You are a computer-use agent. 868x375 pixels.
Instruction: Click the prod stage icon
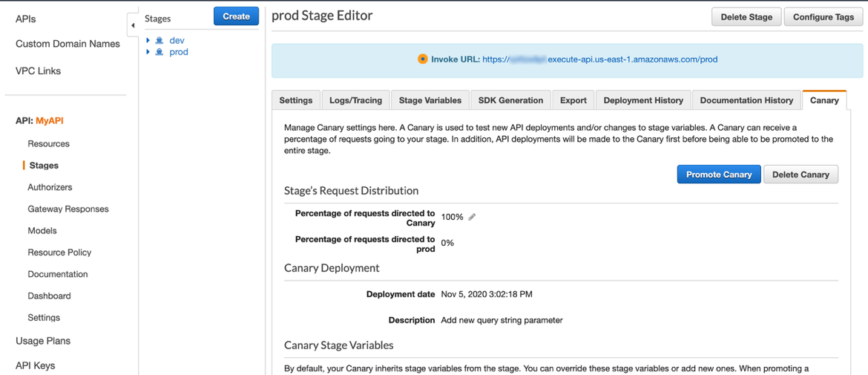160,52
